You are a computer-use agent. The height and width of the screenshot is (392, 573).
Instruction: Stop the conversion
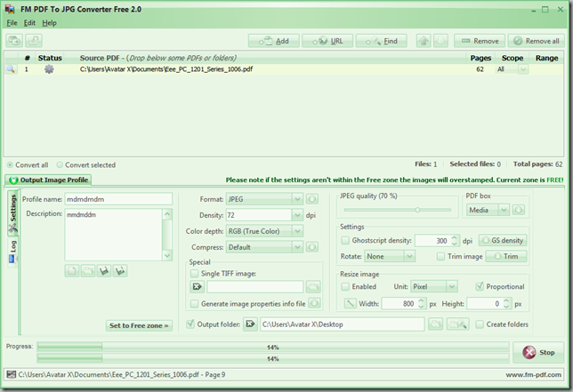pyautogui.click(x=538, y=352)
